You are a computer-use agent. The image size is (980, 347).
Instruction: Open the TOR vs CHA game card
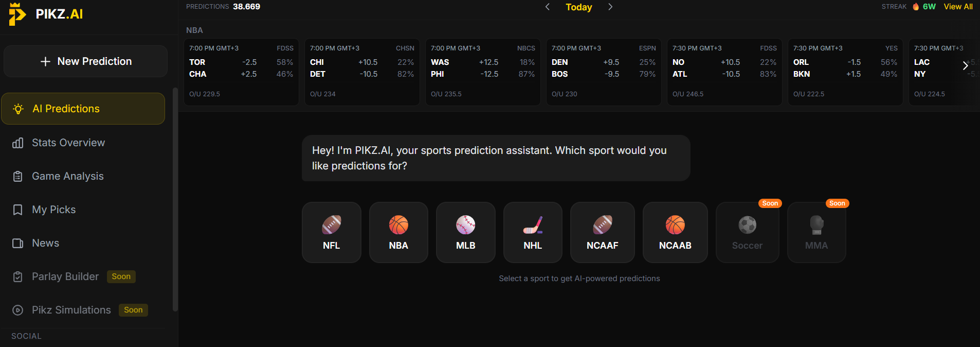pos(241,72)
